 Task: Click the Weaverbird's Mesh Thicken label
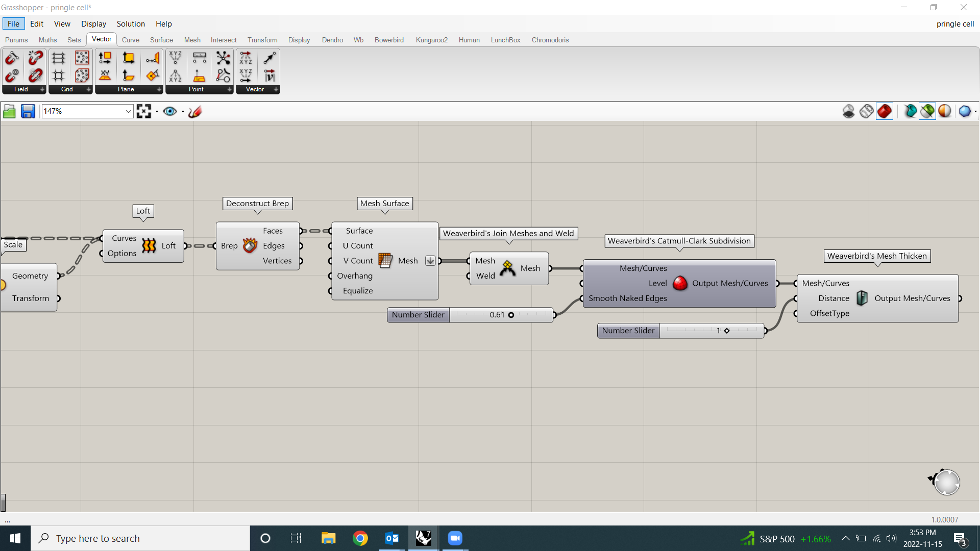877,256
